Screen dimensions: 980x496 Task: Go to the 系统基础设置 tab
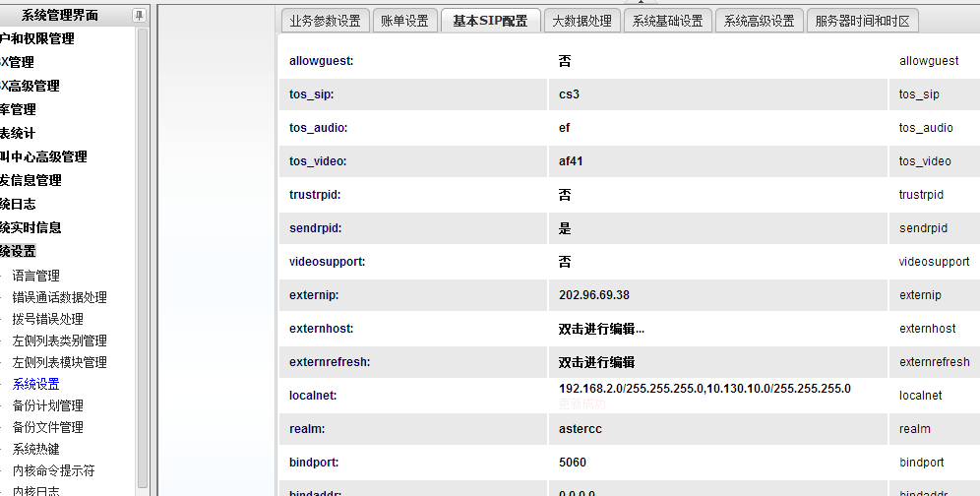[667, 21]
